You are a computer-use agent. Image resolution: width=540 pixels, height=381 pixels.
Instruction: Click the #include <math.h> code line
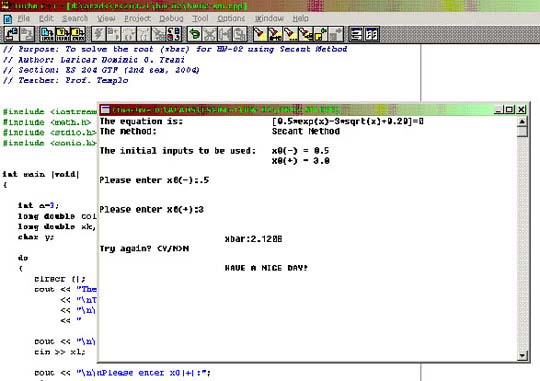tap(47, 122)
